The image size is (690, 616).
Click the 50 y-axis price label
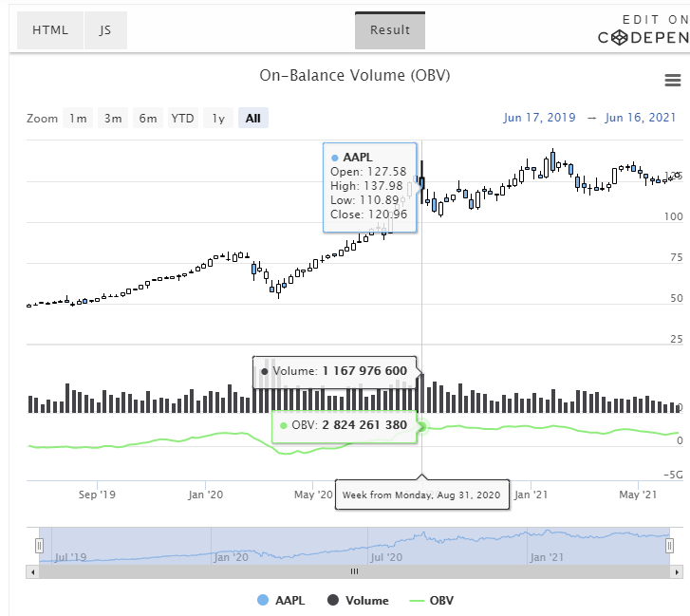click(x=677, y=298)
